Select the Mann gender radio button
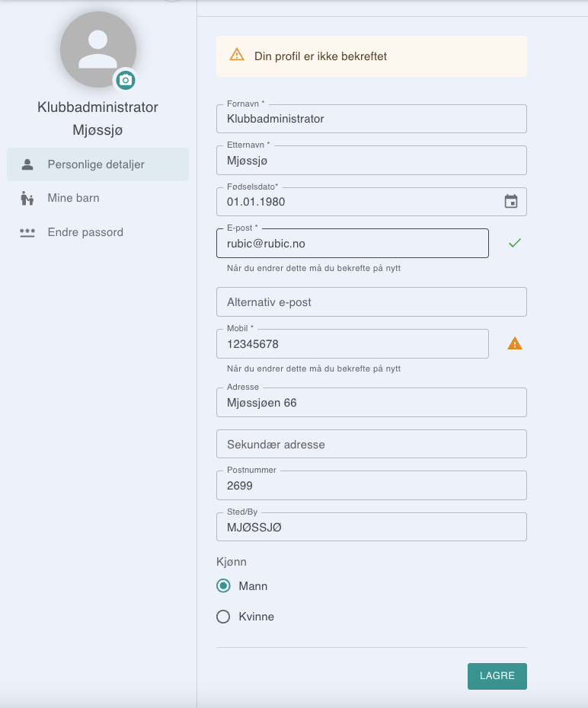588x708 pixels. (223, 586)
